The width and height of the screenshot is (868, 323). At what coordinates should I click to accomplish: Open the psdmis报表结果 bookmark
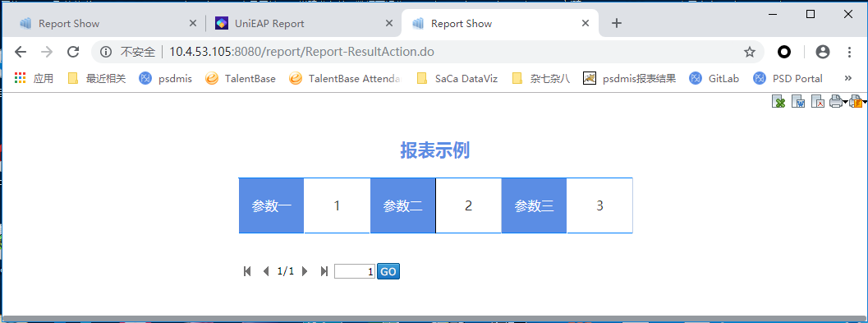click(630, 79)
